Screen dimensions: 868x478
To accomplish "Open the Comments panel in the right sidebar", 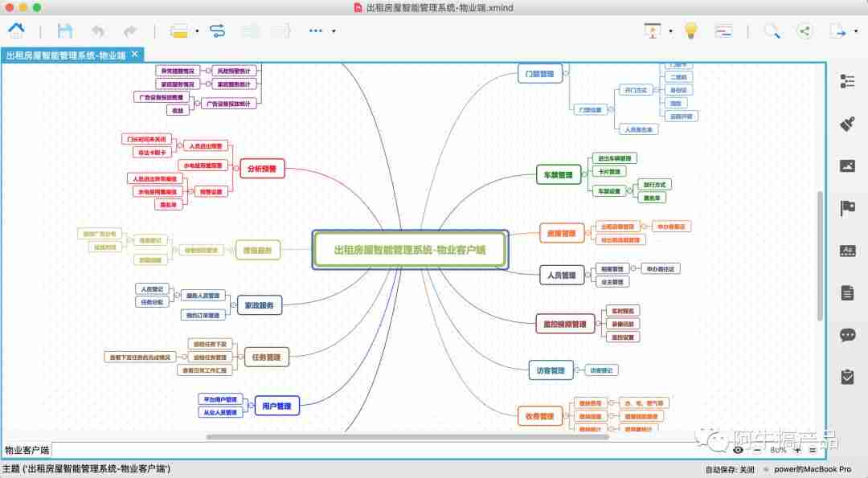I will click(848, 335).
